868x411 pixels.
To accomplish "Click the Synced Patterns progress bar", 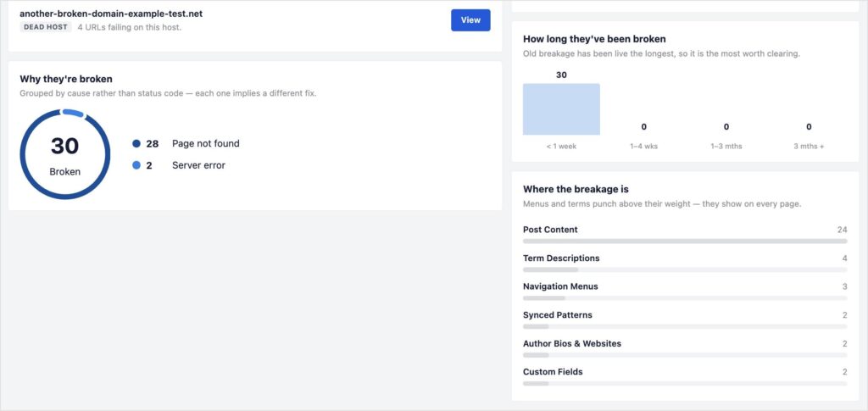I will pos(685,326).
